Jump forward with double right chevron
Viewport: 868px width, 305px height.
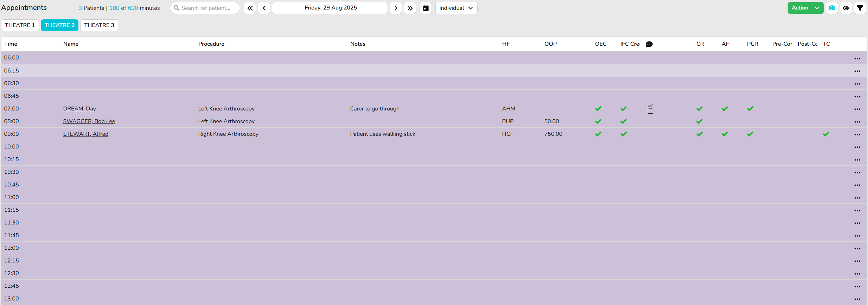click(x=410, y=8)
